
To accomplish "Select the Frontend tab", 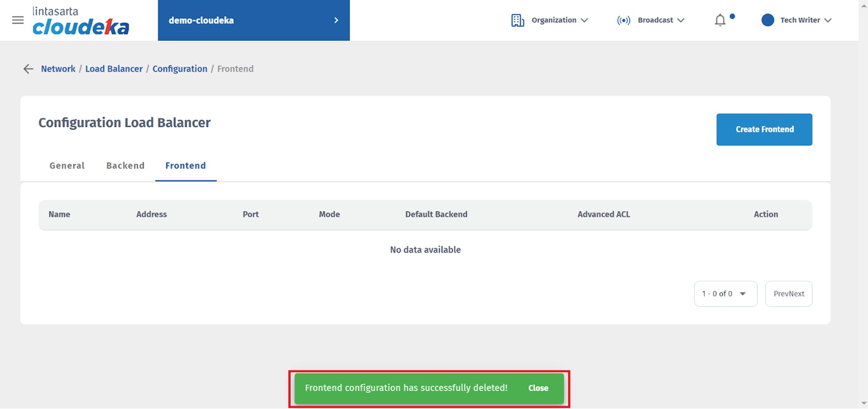I will [185, 166].
